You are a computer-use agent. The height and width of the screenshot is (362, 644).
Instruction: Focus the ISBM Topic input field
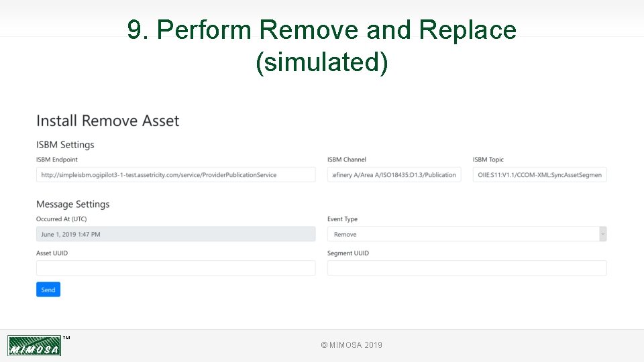539,174
